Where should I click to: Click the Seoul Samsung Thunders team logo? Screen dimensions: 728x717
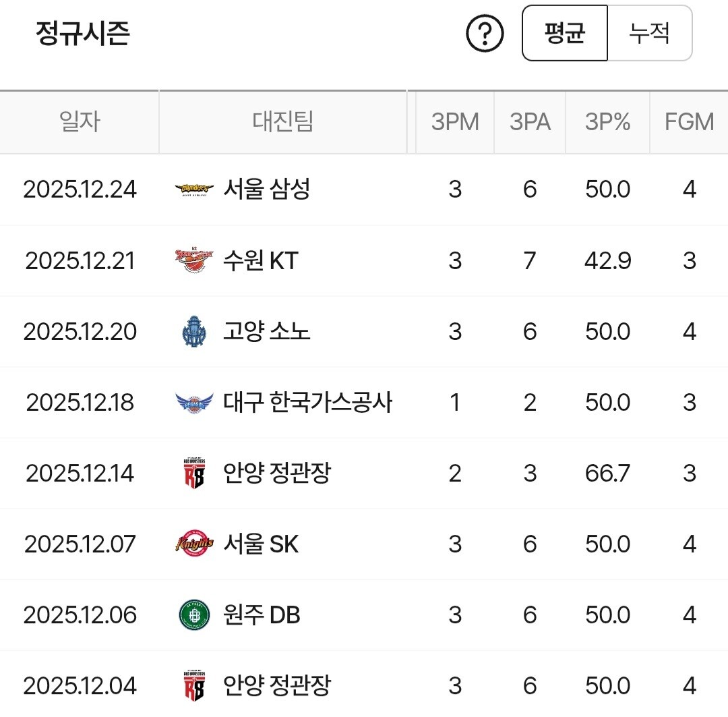point(194,190)
